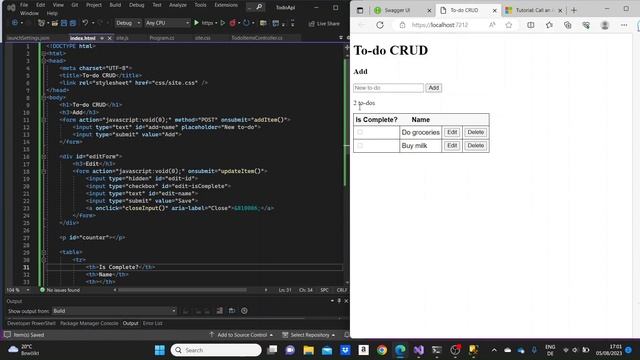
Task: Click Edit for Buy milk
Action: point(452,145)
